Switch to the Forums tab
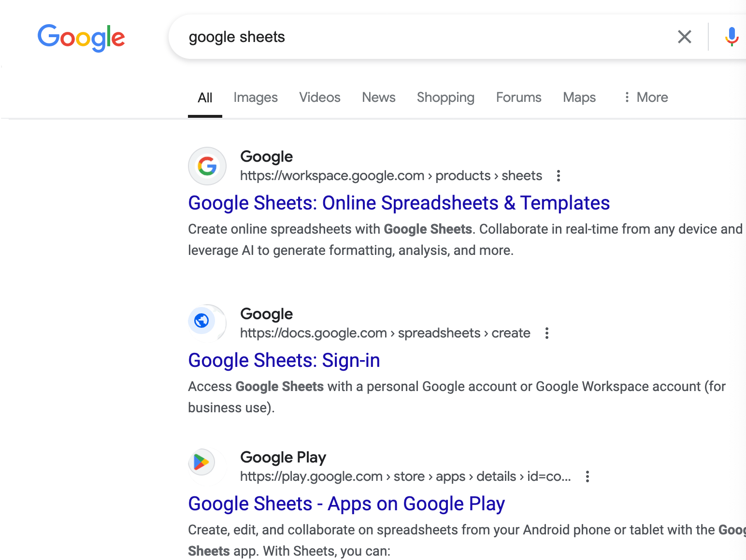Image resolution: width=746 pixels, height=560 pixels. coord(518,98)
